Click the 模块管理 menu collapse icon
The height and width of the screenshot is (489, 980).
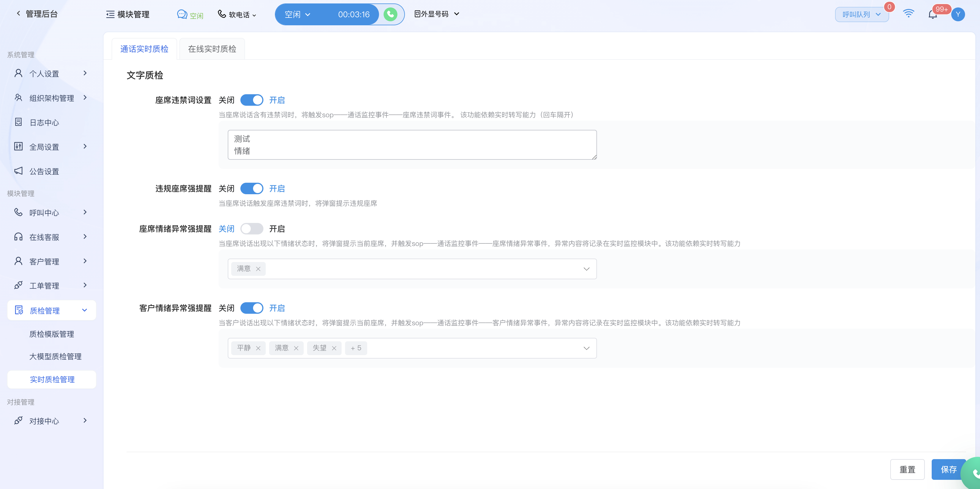click(110, 14)
